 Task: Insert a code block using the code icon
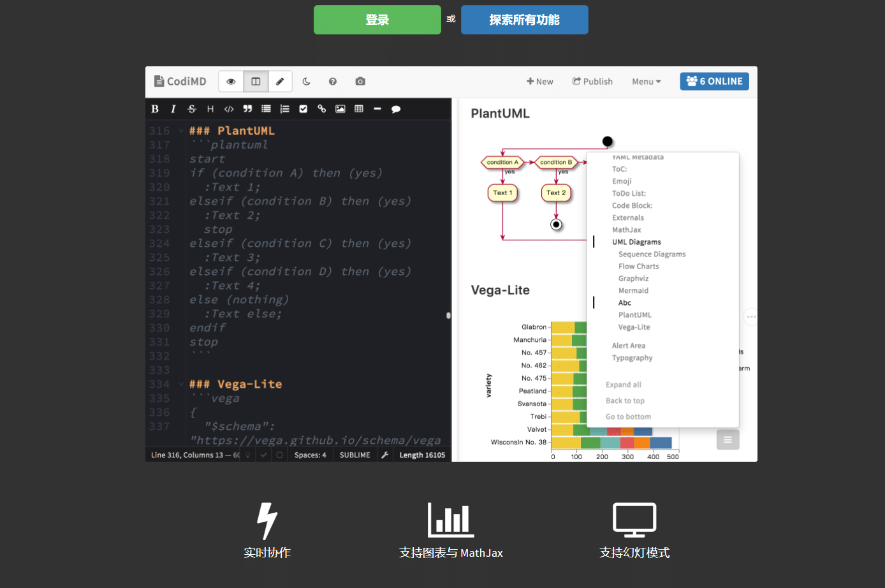coord(229,108)
